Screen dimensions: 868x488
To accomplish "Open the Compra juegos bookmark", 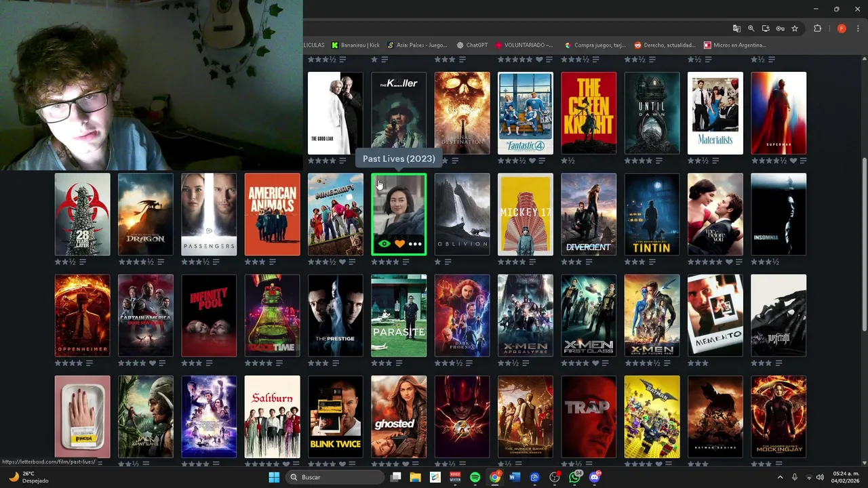I will pyautogui.click(x=595, y=45).
